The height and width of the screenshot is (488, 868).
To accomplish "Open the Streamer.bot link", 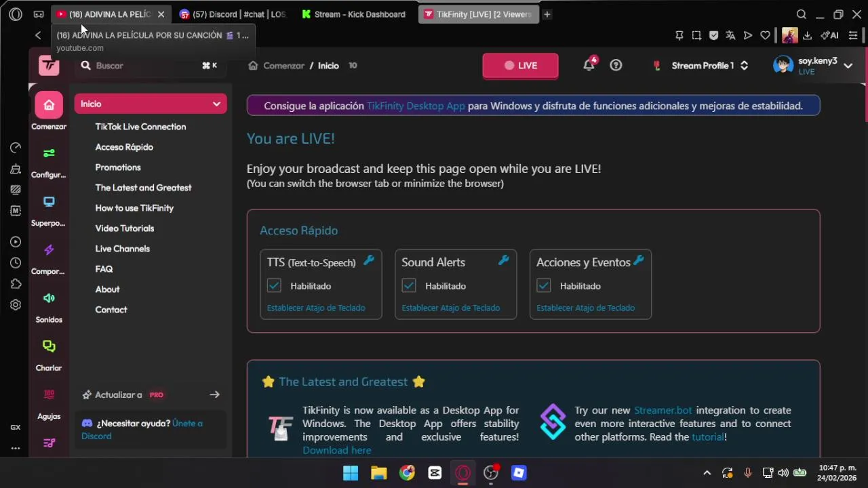I will tap(663, 410).
